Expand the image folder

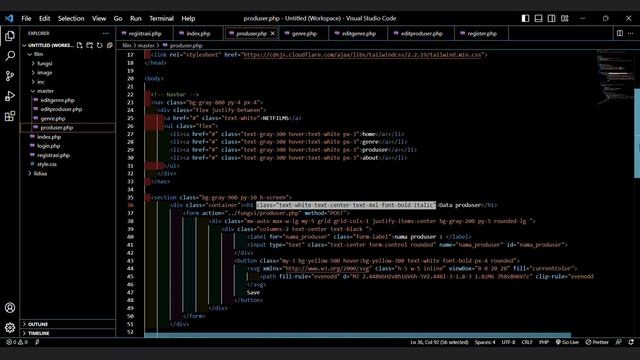pos(33,73)
